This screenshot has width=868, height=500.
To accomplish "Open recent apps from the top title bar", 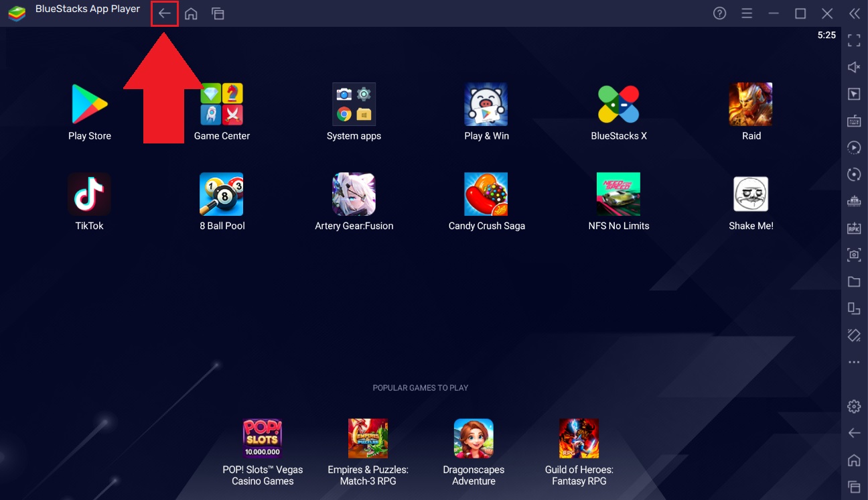I will (218, 14).
